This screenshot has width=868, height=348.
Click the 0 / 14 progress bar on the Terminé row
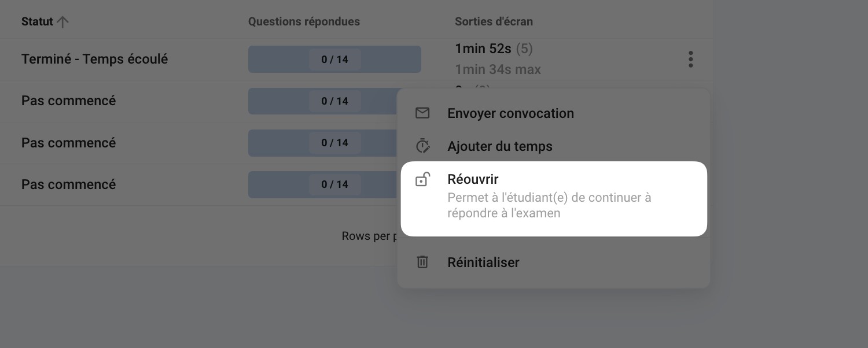pos(334,60)
